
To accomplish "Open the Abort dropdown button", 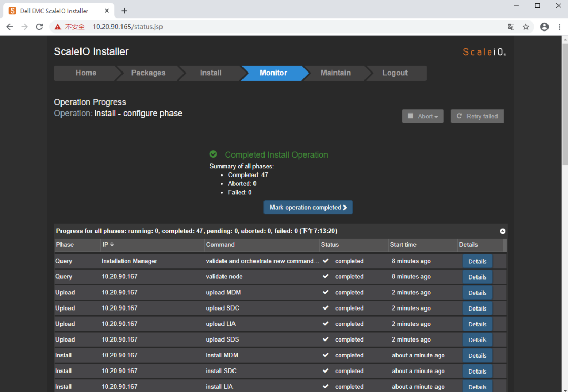I will coord(423,116).
